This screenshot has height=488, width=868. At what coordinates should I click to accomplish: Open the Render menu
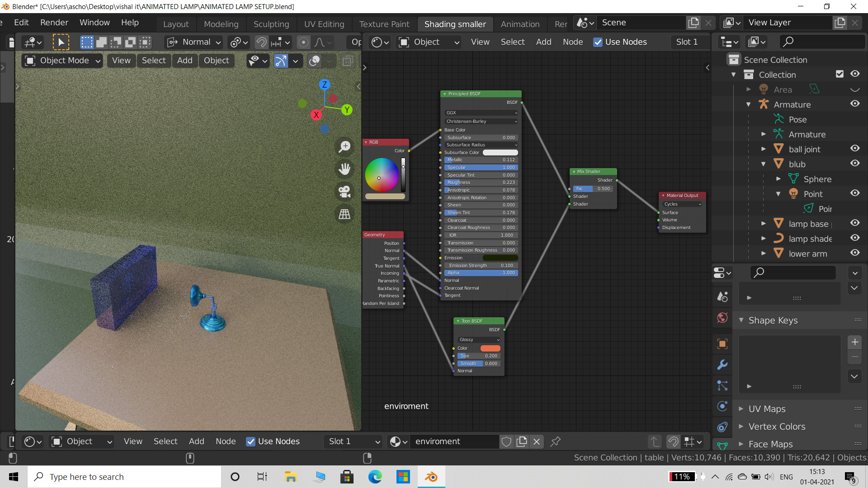point(54,22)
